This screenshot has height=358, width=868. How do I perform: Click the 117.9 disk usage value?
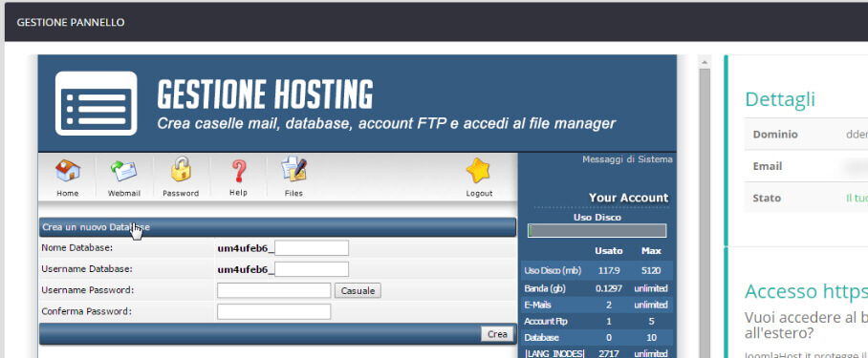pos(609,271)
